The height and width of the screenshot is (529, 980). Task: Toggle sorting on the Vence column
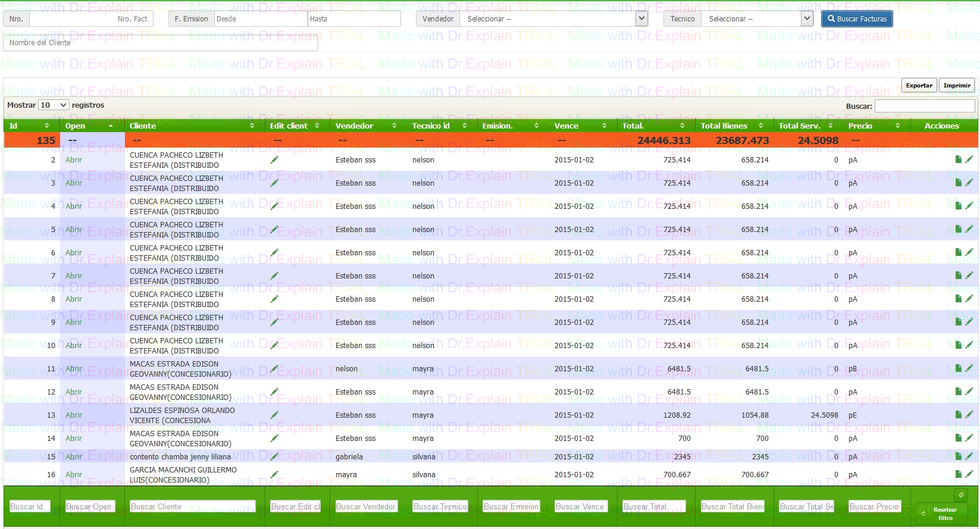[x=580, y=126]
